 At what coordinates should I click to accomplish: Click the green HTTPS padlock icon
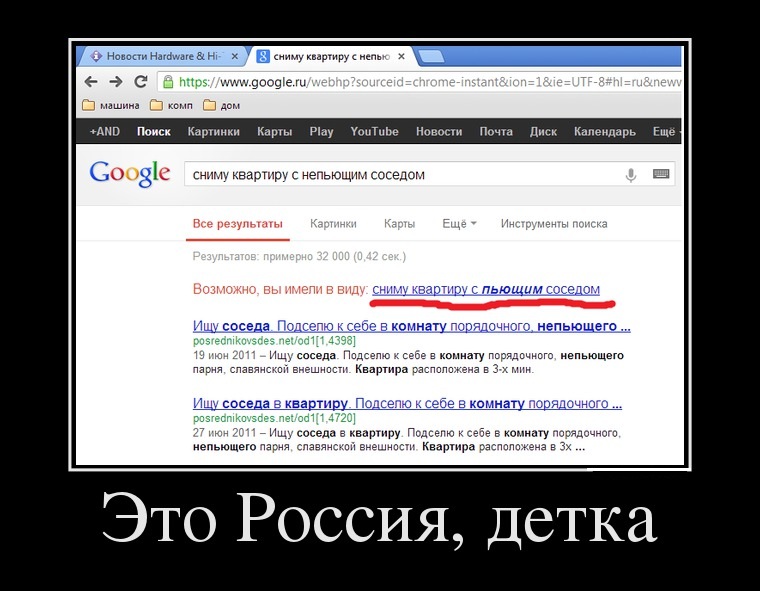point(168,82)
